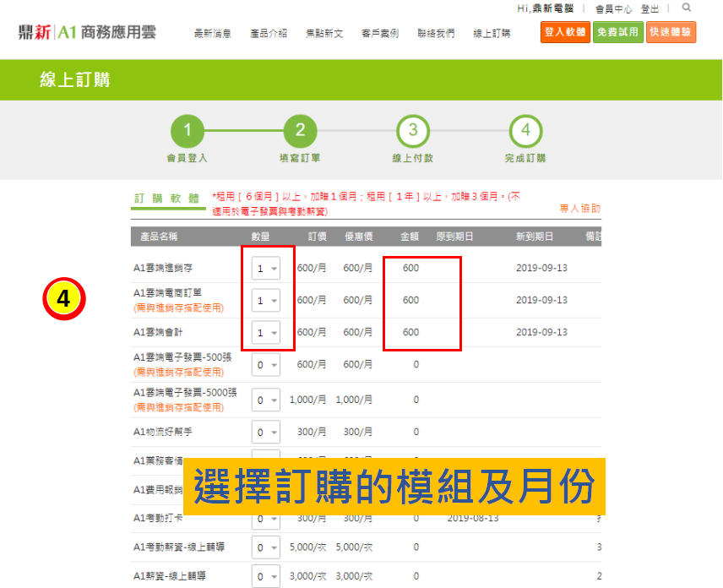This screenshot has height=588, width=723.
Task: Click the 新到期日 column header
Action: pyautogui.click(x=535, y=237)
